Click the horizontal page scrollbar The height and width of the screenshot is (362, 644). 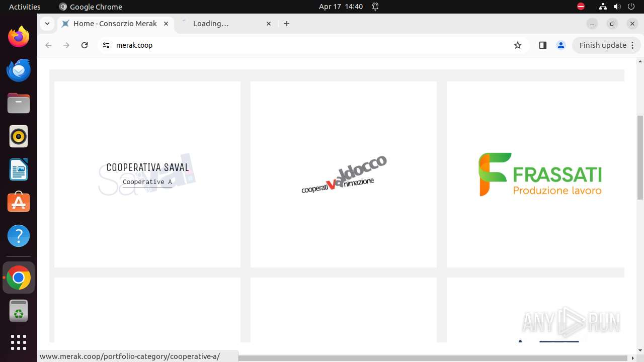click(x=433, y=358)
